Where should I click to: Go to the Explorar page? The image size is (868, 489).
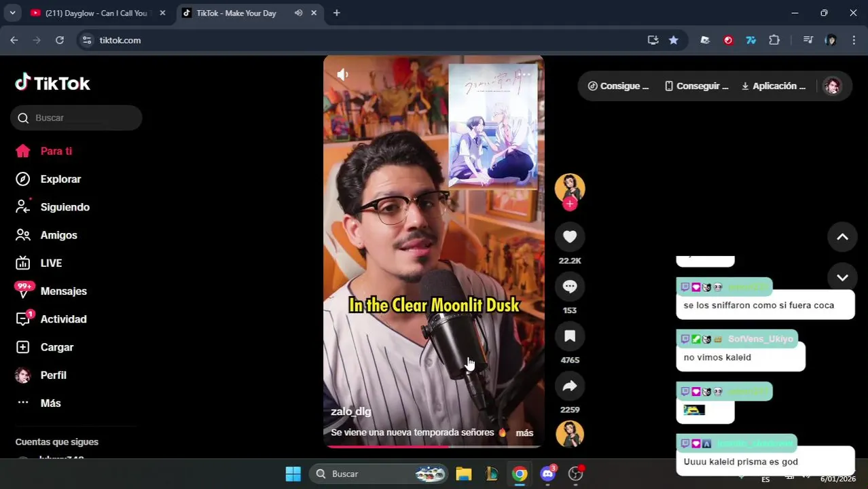[48, 179]
